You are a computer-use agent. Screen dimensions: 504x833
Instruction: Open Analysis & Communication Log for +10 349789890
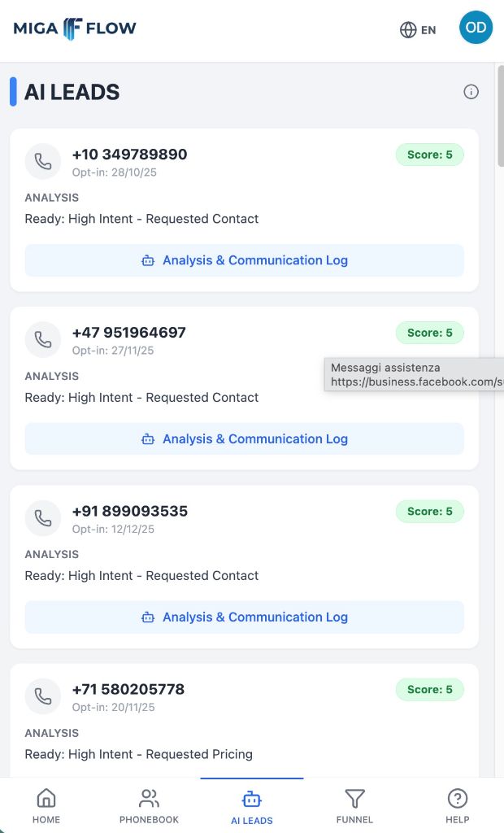pos(245,260)
